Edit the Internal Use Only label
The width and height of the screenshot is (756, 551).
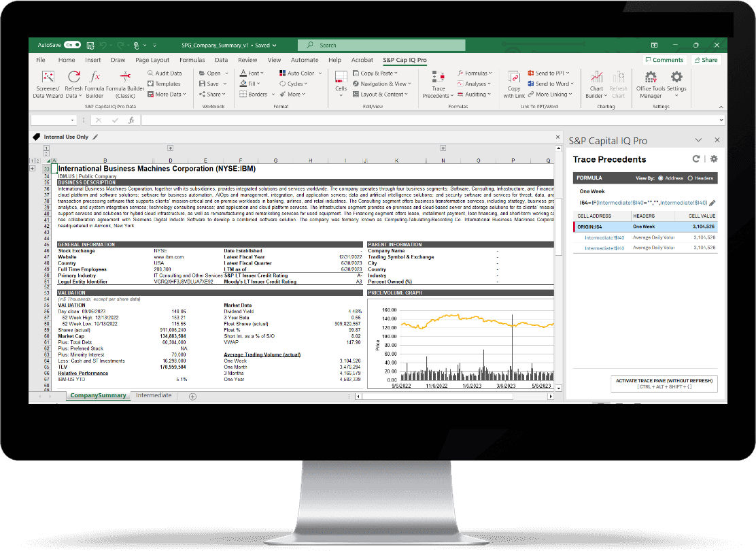pyautogui.click(x=95, y=137)
